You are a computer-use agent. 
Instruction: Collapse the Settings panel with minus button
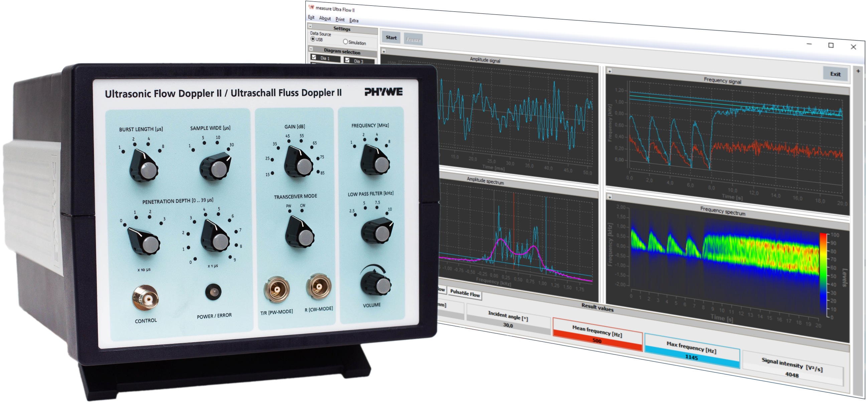pyautogui.click(x=310, y=26)
